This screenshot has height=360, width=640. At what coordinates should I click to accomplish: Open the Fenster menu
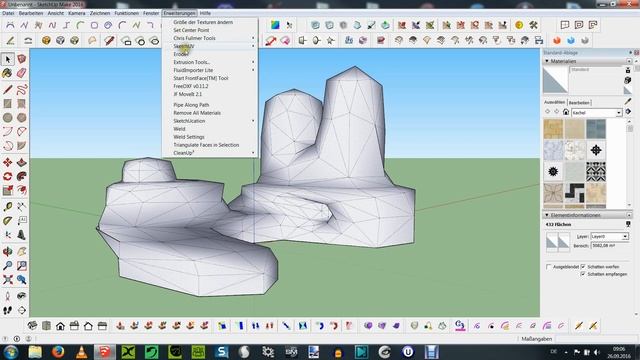coord(151,13)
